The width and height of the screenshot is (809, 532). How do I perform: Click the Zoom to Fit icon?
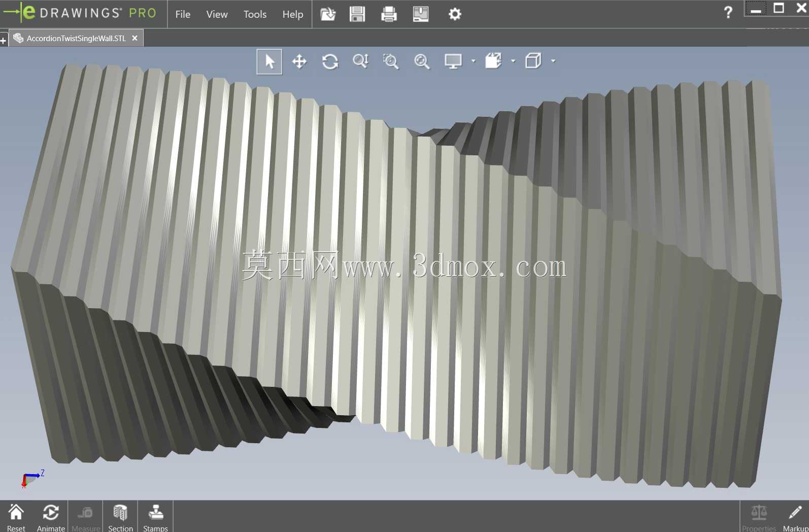[422, 61]
